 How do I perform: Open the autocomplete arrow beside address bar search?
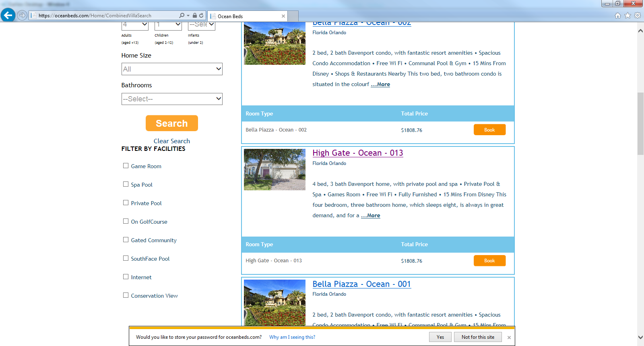(x=188, y=16)
